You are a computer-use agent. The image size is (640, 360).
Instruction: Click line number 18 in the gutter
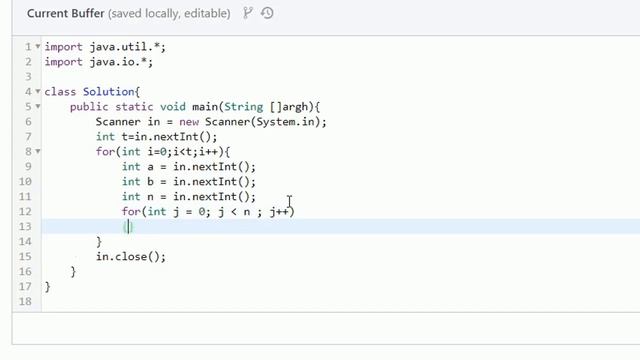pos(25,302)
